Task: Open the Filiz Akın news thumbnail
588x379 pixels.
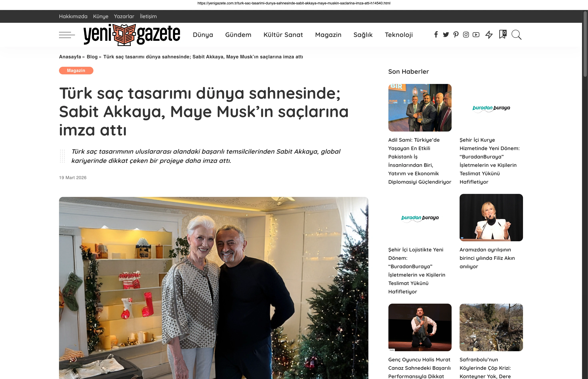Action: tap(491, 217)
